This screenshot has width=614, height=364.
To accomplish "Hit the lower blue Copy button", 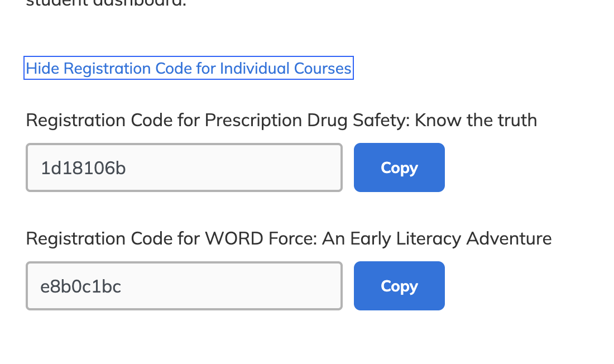I will pyautogui.click(x=399, y=286).
